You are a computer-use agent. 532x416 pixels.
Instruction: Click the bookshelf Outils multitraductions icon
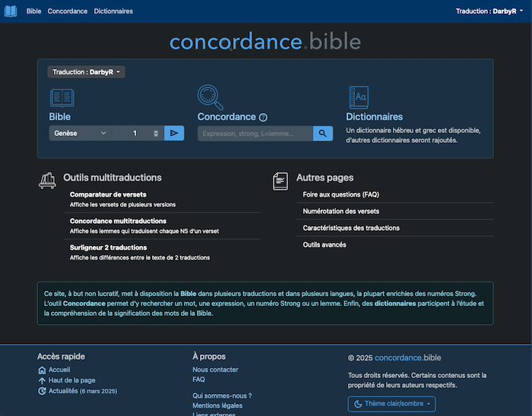tap(47, 180)
